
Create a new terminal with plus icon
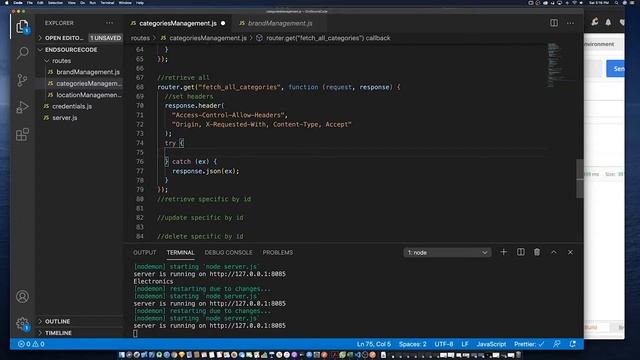(504, 252)
